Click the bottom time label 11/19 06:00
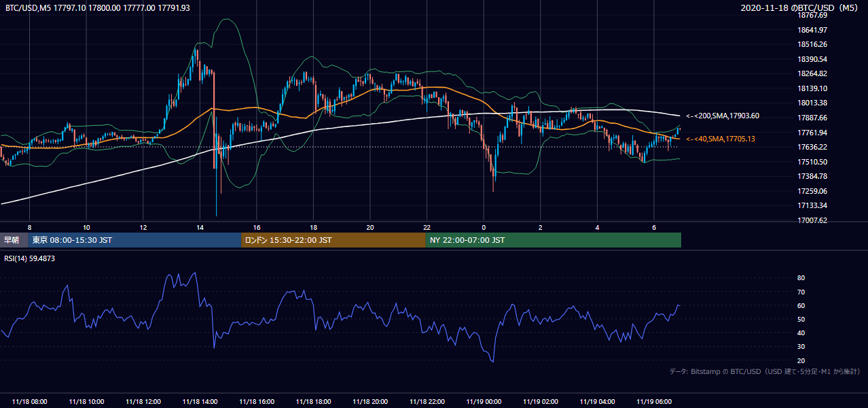The image size is (868, 408). [654, 402]
